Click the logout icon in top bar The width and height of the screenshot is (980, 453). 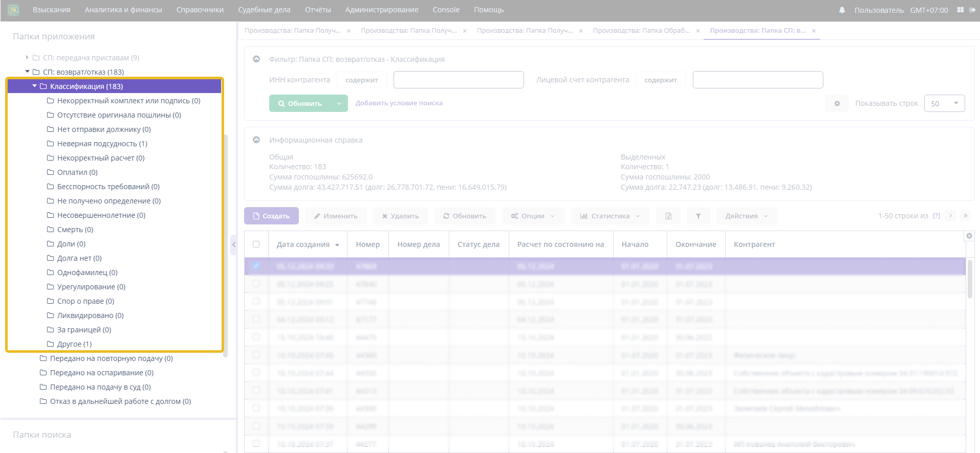(972, 10)
